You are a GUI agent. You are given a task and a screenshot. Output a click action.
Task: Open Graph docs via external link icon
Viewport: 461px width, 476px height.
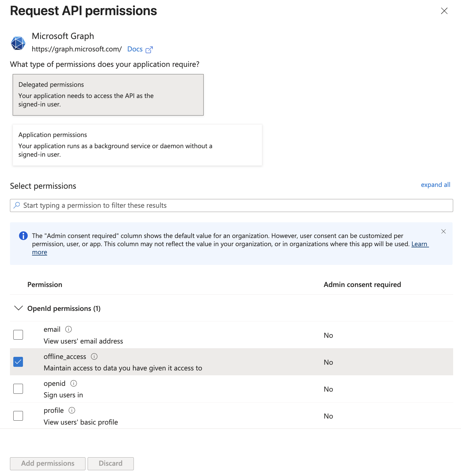click(x=149, y=49)
